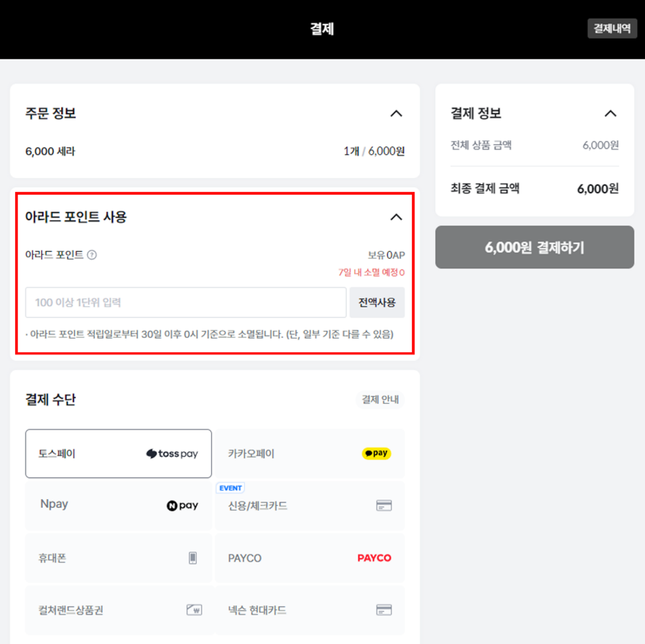Collapse the 아라드 포인트 사용 panel

[396, 217]
